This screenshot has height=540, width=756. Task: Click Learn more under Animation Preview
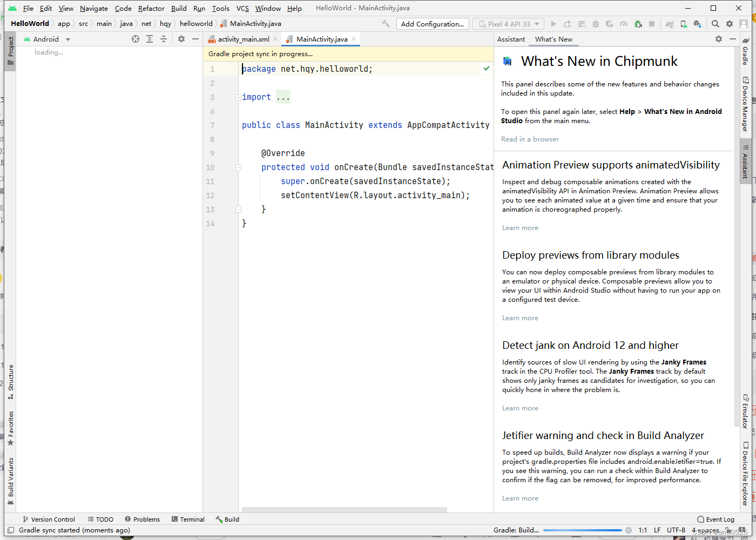pyautogui.click(x=520, y=228)
